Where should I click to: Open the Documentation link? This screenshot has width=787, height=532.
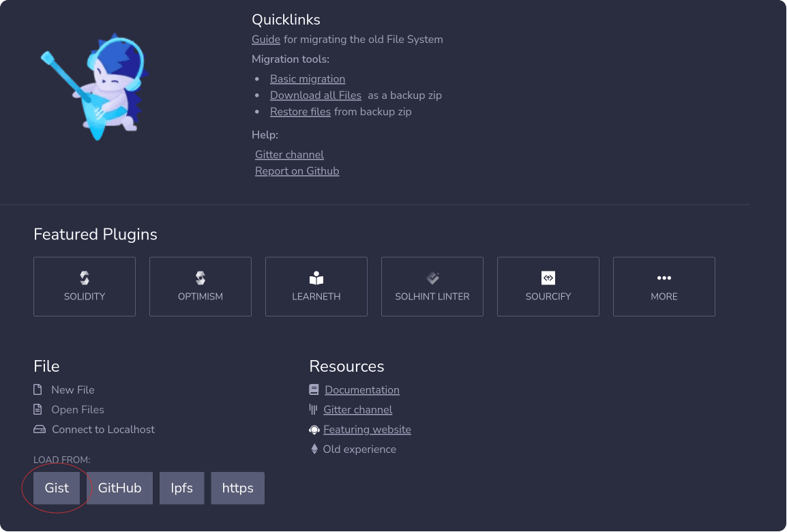click(362, 390)
